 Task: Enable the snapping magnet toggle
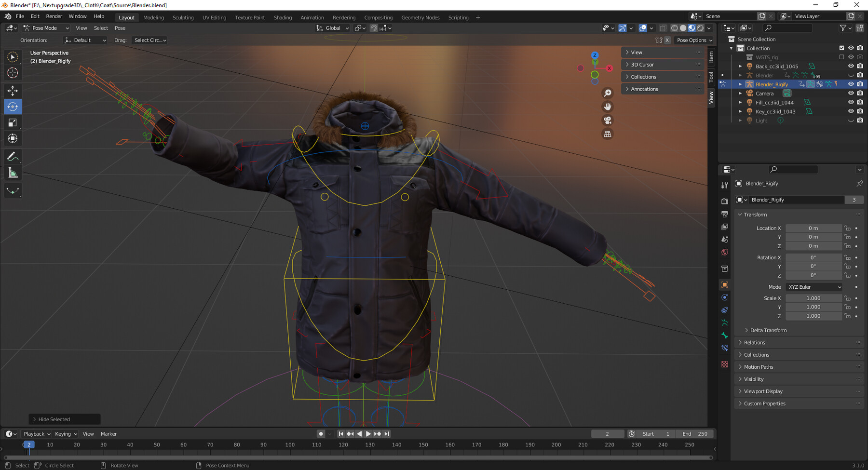pos(374,27)
